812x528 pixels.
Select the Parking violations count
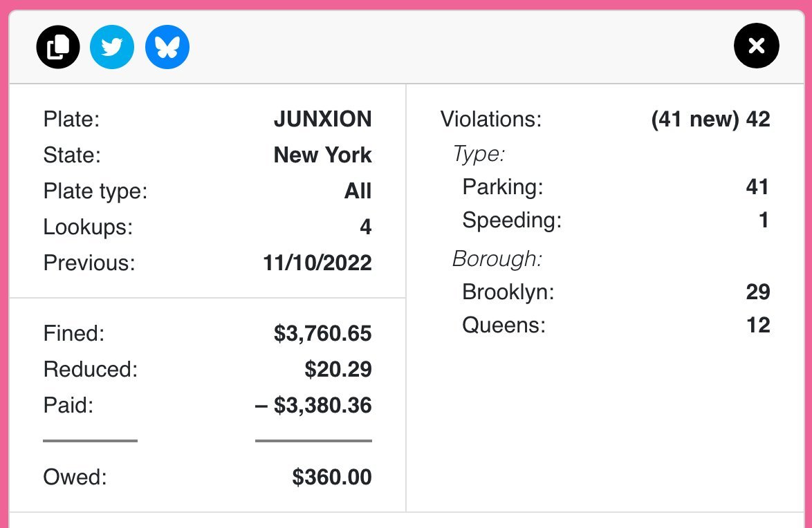point(757,187)
